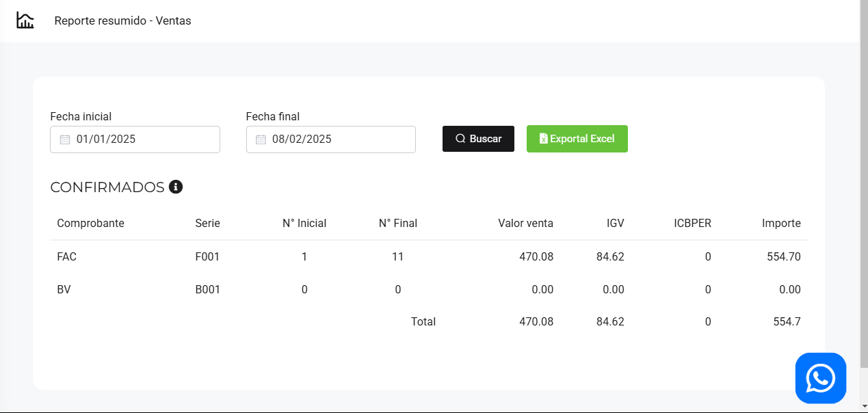Click the magnifier icon on Buscar button
The height and width of the screenshot is (413, 868).
460,139
